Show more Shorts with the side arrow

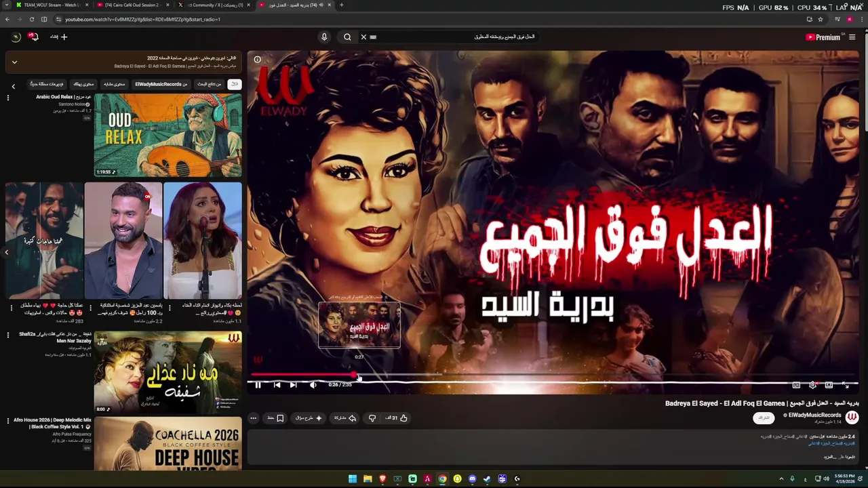pyautogui.click(x=7, y=252)
